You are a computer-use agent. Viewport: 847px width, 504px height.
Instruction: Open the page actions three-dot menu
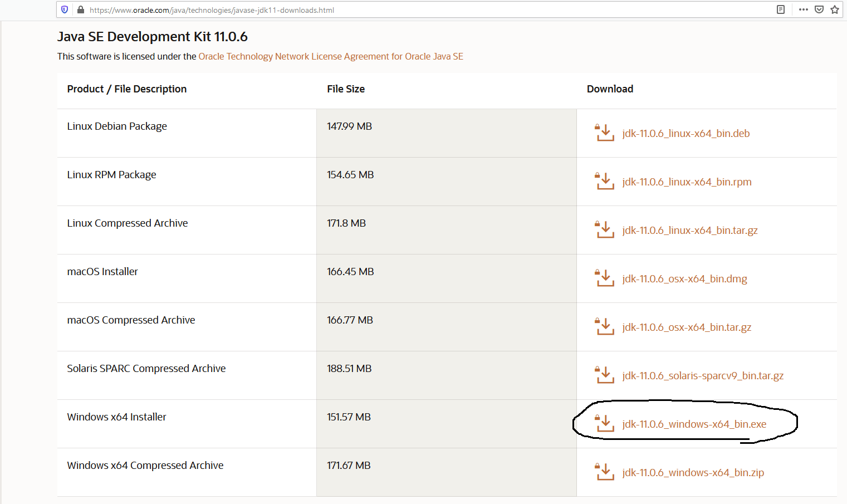(803, 9)
